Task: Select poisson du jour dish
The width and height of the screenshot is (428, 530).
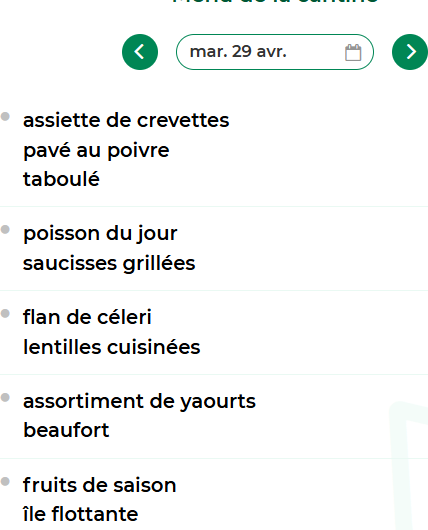Action: [100, 234]
